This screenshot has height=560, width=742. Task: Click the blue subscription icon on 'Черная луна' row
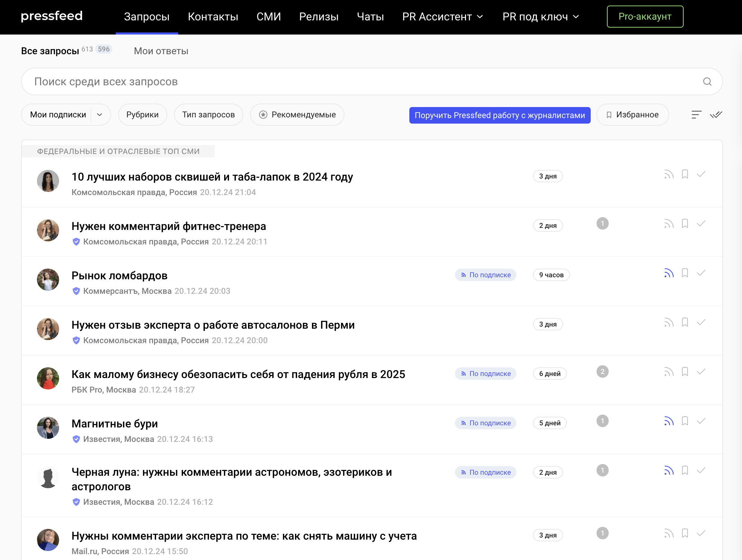click(x=669, y=471)
